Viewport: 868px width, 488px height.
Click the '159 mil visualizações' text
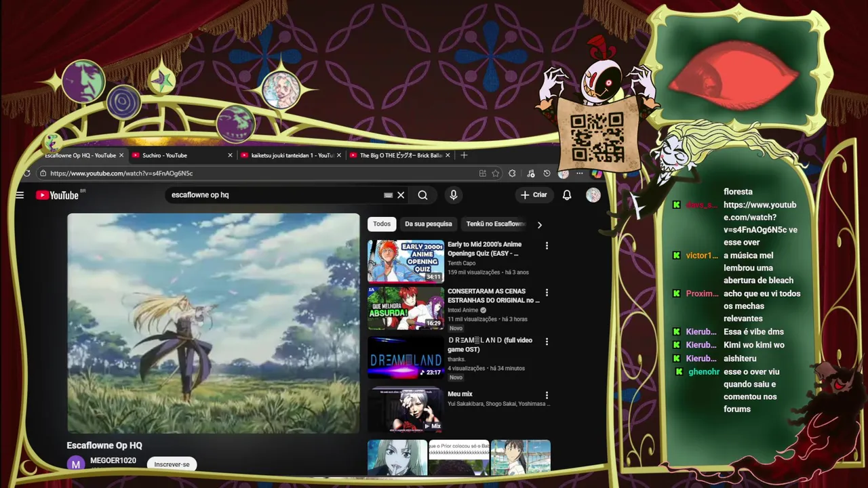point(473,272)
